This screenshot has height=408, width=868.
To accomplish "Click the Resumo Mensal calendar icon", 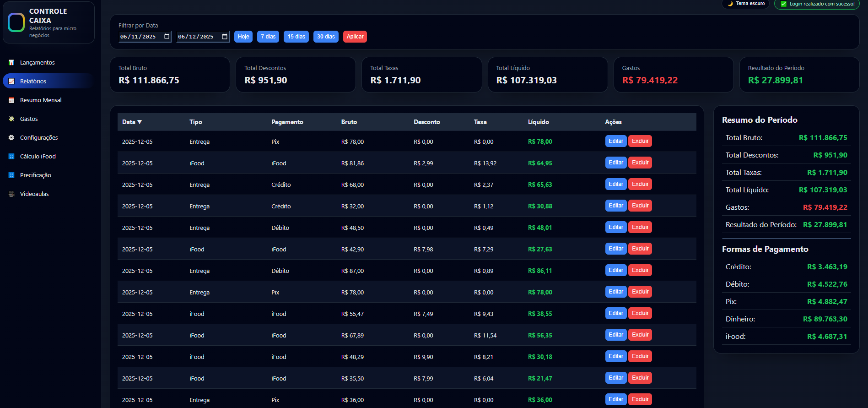I will [x=11, y=100].
